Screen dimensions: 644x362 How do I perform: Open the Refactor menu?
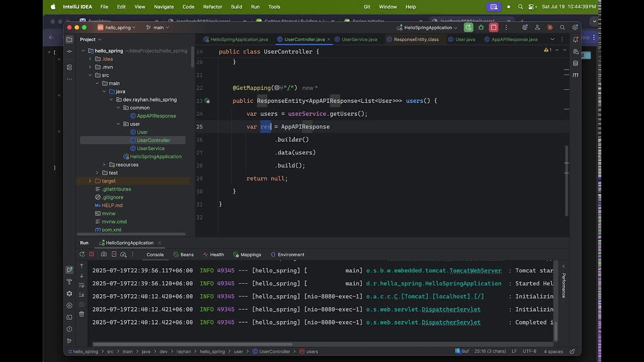tap(212, 7)
